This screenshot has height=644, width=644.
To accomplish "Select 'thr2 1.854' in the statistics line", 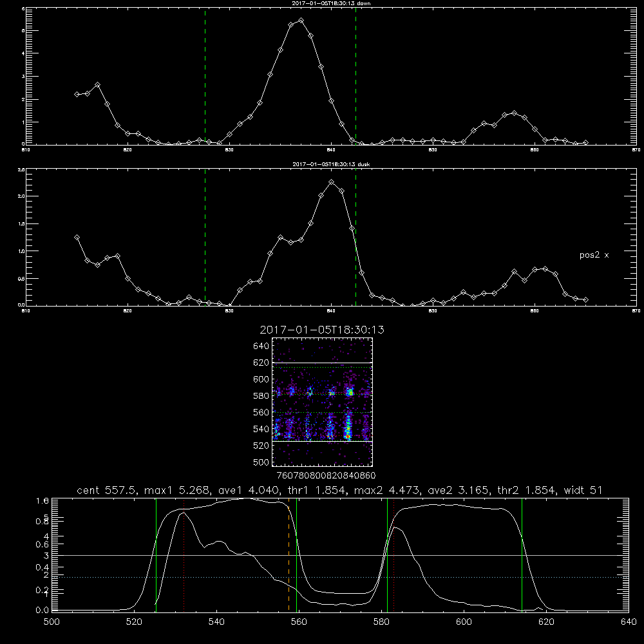I will (x=526, y=490).
